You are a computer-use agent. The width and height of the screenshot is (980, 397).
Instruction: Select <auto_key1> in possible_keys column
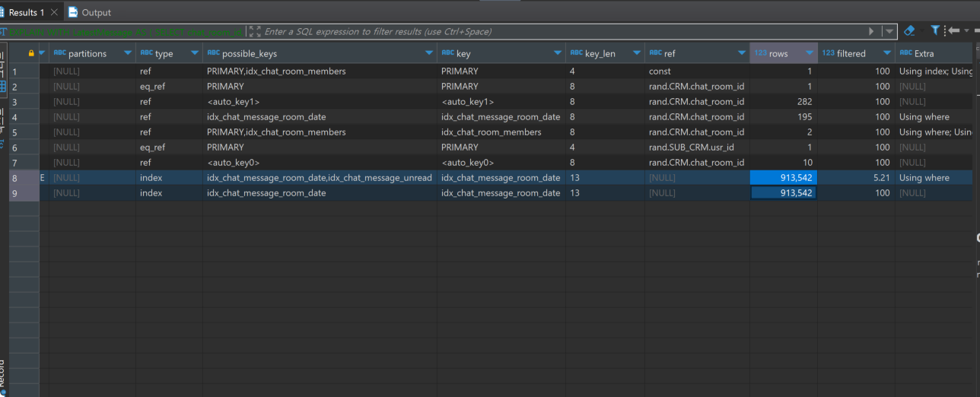click(x=320, y=101)
